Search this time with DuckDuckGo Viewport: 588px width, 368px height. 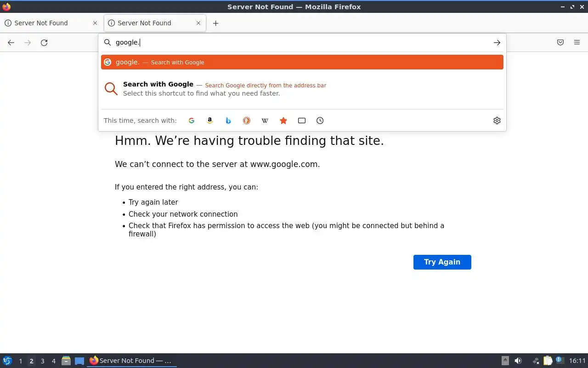247,121
